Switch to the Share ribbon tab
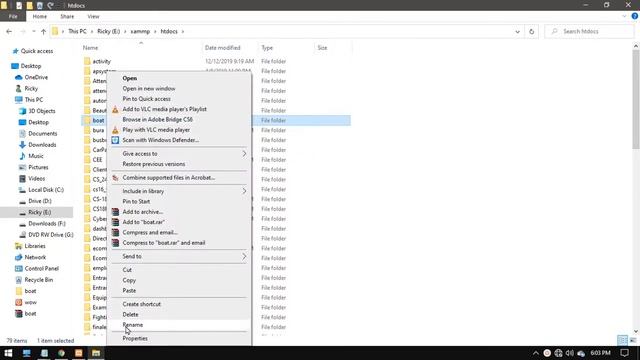This screenshot has height=360, width=640. click(x=67, y=16)
